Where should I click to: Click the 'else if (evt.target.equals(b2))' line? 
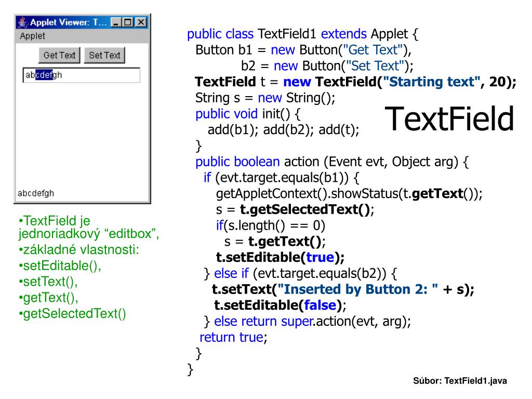[300, 273]
